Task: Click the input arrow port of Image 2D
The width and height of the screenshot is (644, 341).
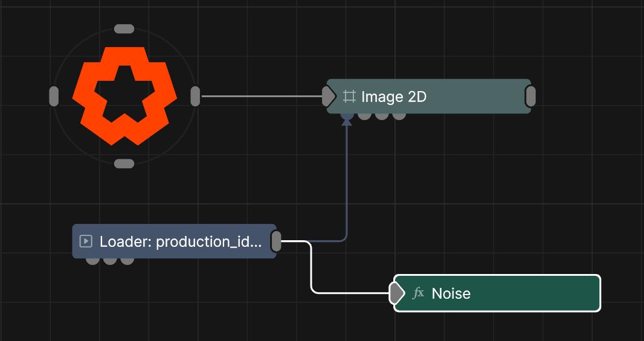Action: tap(328, 96)
